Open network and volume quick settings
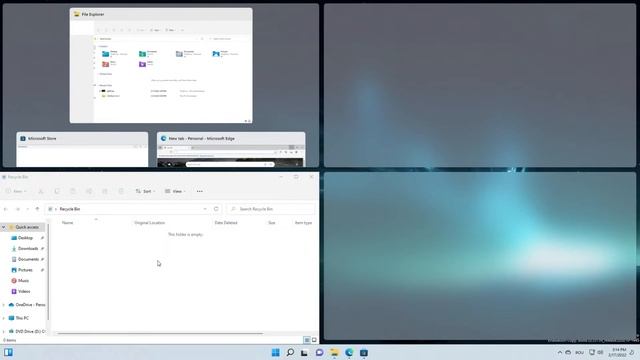The width and height of the screenshot is (640, 360). coord(596,353)
